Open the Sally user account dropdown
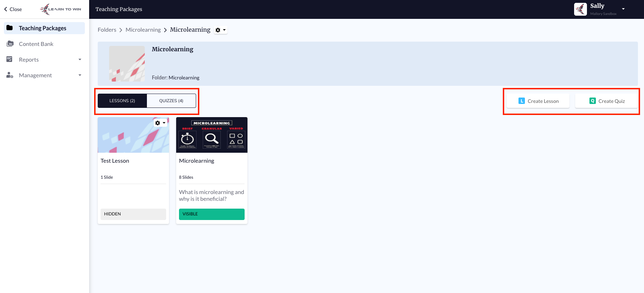644x293 pixels. [623, 9]
